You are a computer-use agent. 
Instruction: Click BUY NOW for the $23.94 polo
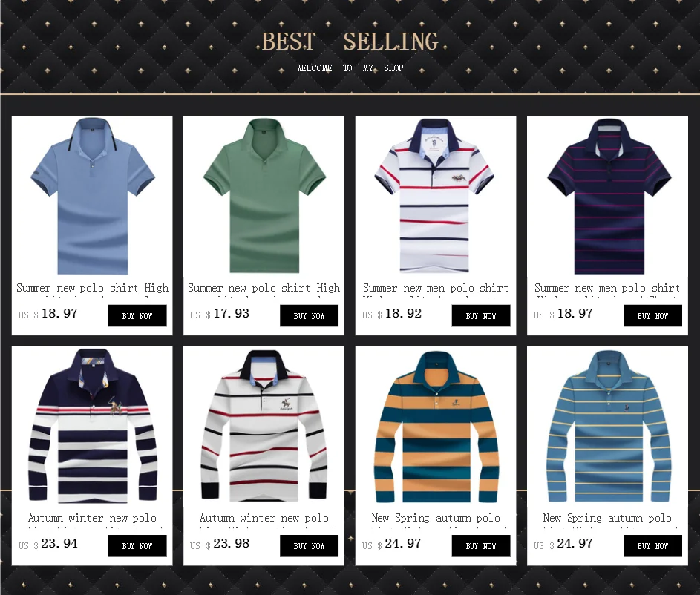[137, 546]
